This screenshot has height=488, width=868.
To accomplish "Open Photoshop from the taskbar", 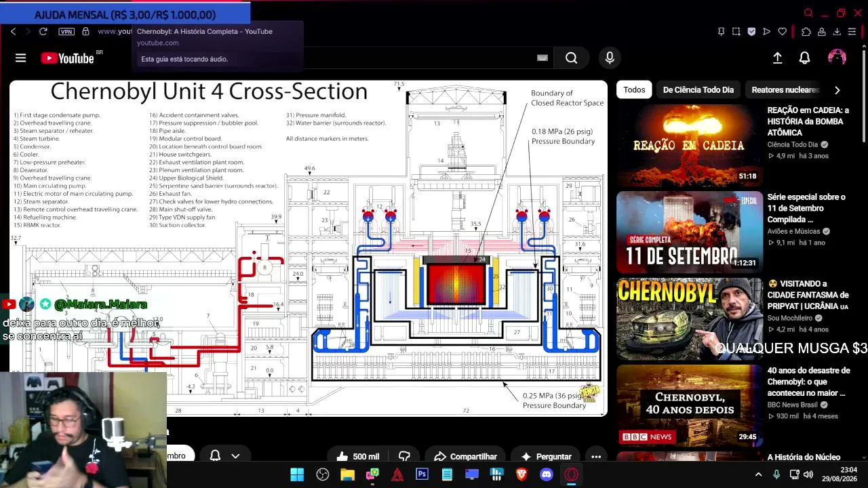I will tap(422, 474).
